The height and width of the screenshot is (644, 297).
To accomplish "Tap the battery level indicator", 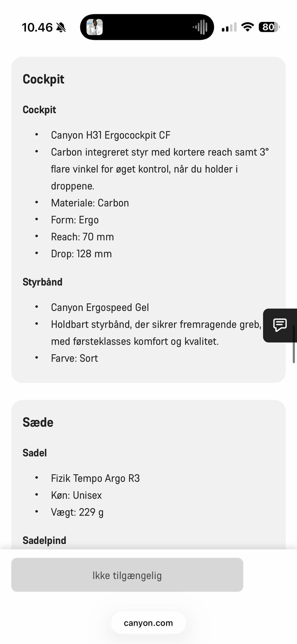I will pyautogui.click(x=269, y=27).
